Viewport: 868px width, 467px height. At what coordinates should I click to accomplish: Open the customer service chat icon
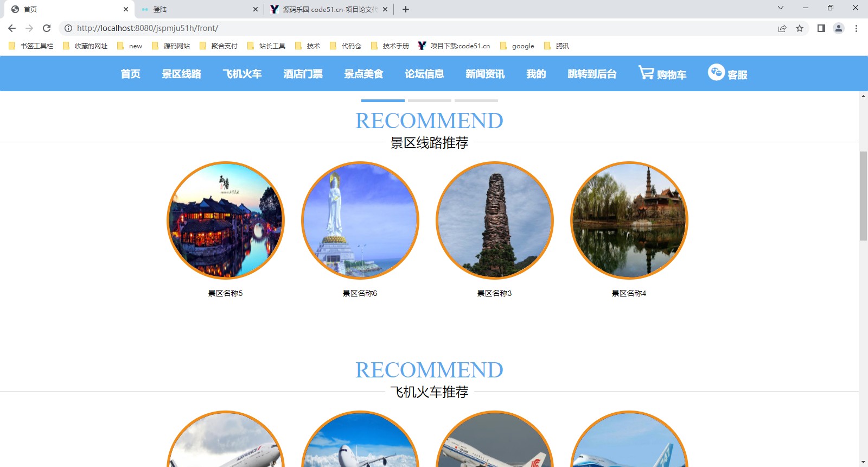pyautogui.click(x=716, y=72)
